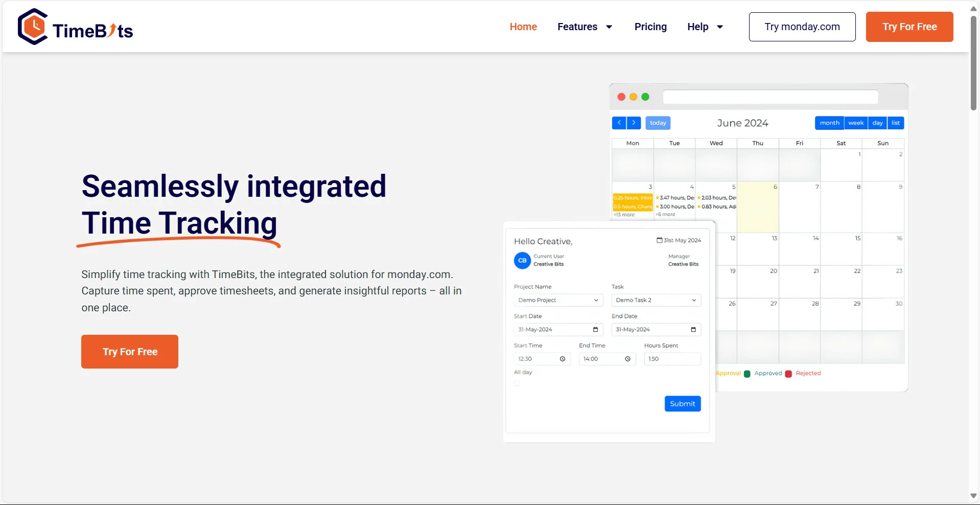Click header Try For Free button
Screen dimensions: 980x505
click(909, 27)
